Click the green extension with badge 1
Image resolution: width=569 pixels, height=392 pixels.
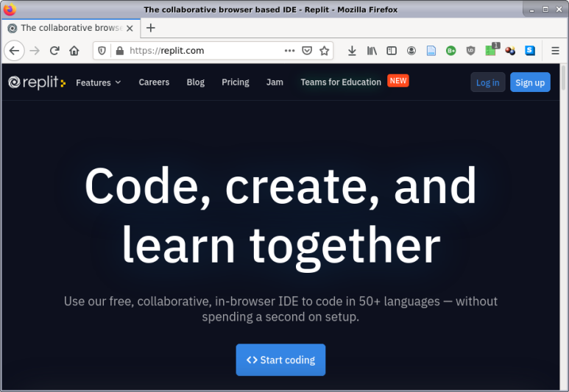(x=492, y=50)
